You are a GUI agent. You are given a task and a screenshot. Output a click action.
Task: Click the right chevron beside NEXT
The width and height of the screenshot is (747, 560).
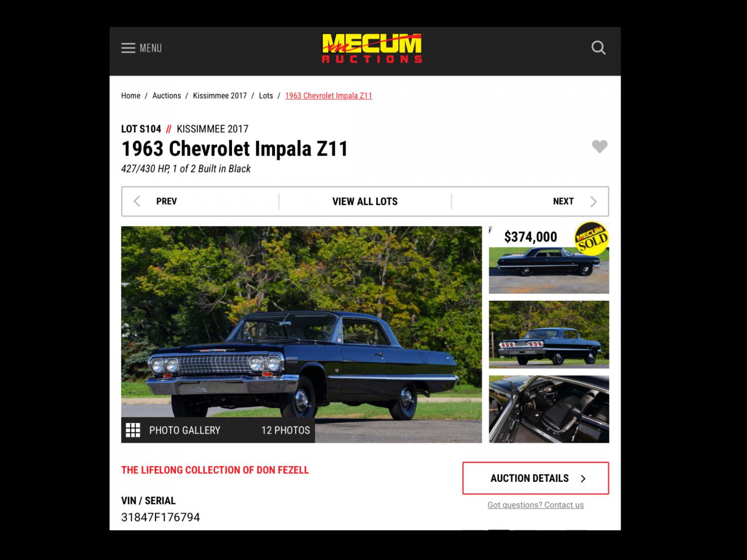(x=593, y=201)
